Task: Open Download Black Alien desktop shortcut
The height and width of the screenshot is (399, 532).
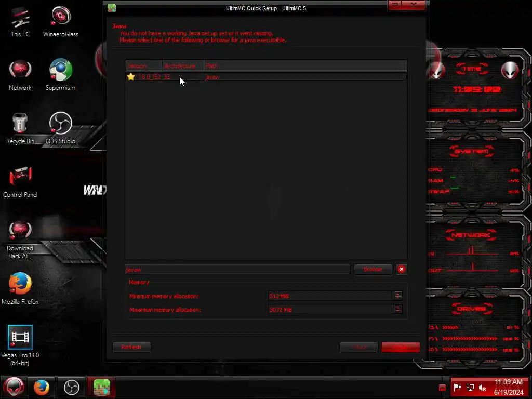Action: click(20, 240)
